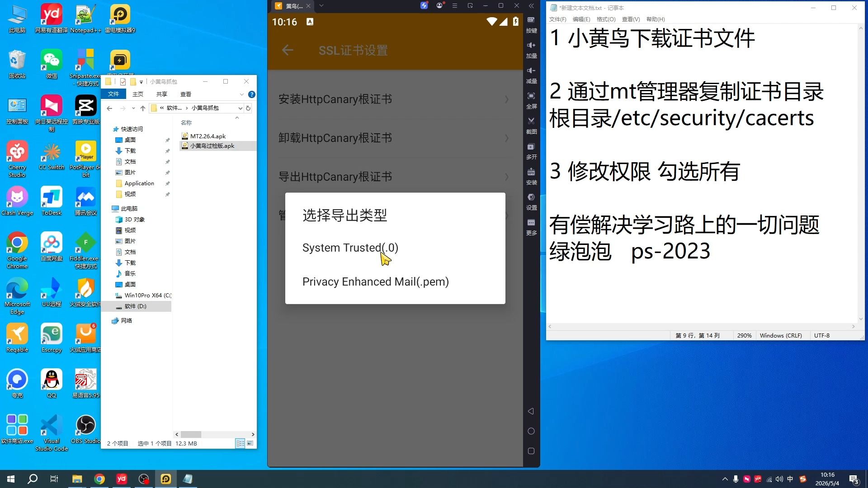
Task: Choose Privacy Enhanced Mail(.pem) export type
Action: coord(375,282)
